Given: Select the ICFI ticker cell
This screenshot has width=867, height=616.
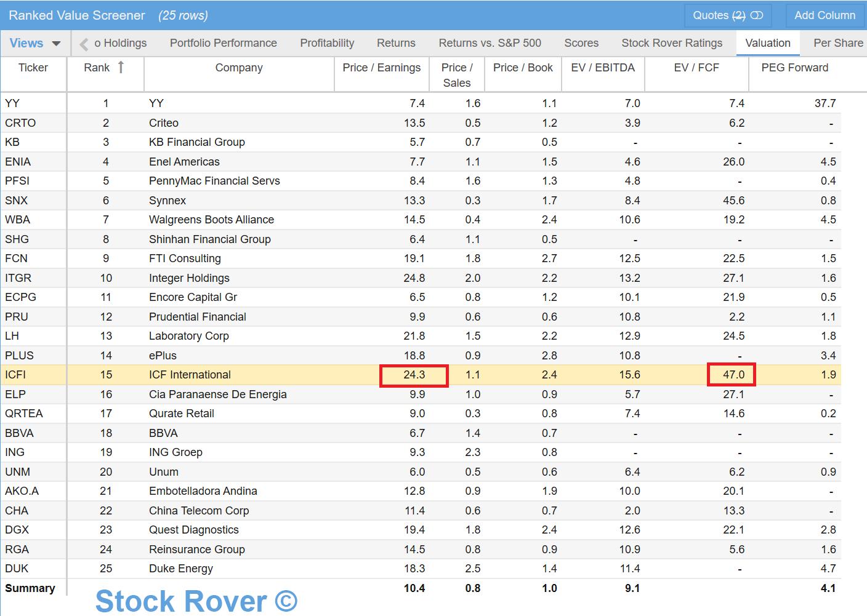Looking at the screenshot, I should click(x=33, y=375).
